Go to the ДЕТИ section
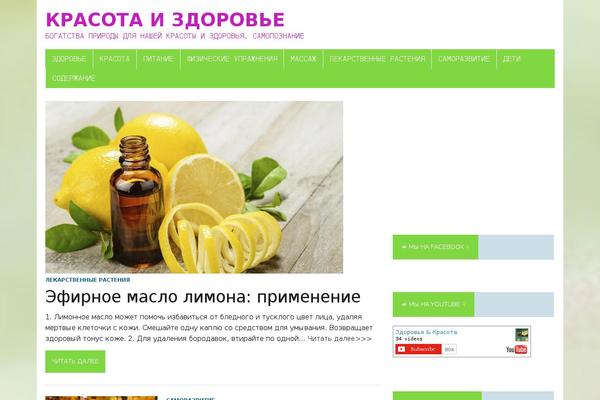 coord(512,59)
